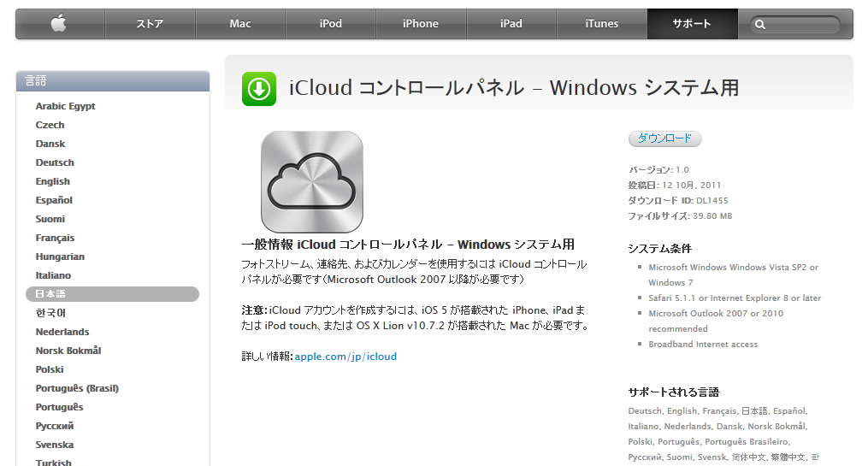
Task: Click the Broadband Internet access item
Action: (x=703, y=345)
